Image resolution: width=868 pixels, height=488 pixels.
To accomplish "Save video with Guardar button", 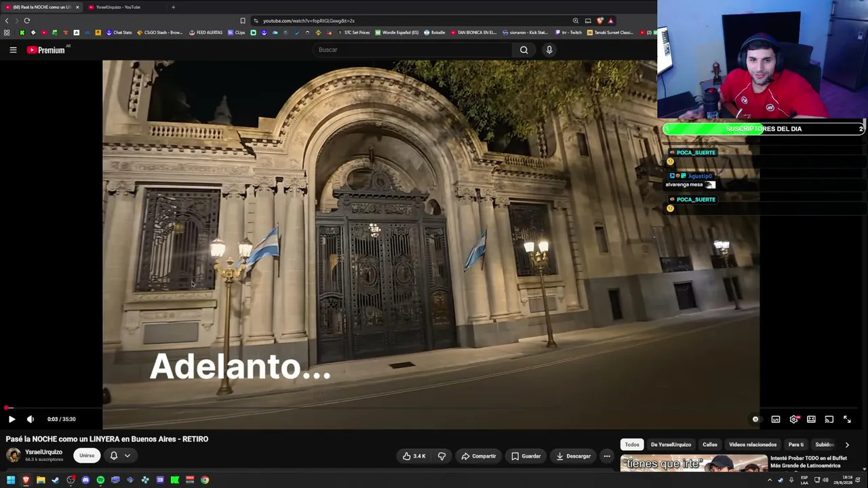I will (526, 456).
